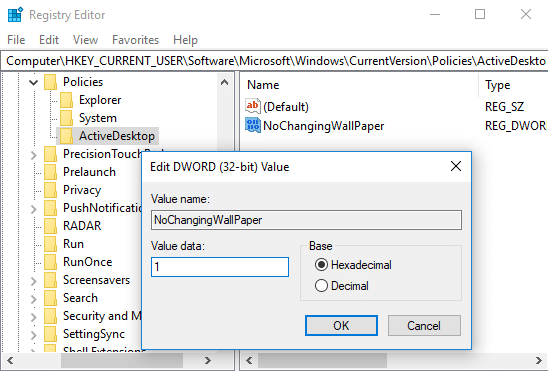
Task: Select the NoChangingWallPaper value name in list
Action: [324, 126]
